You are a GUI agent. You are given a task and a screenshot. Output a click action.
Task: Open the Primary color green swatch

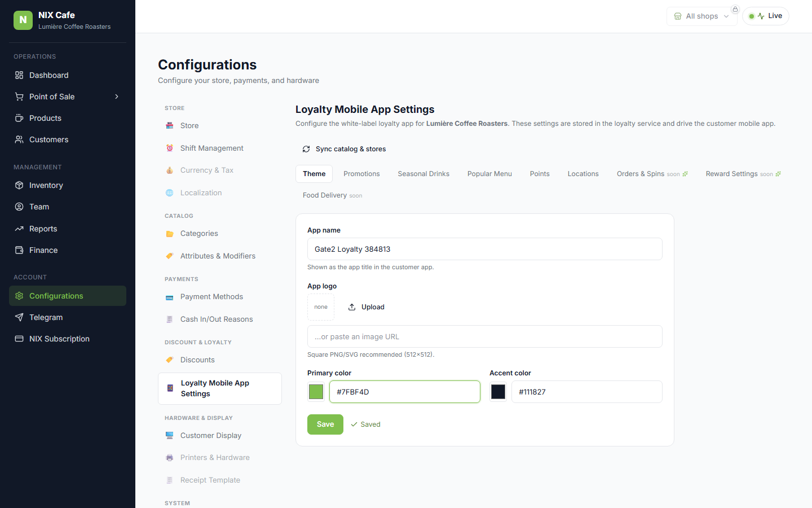click(316, 392)
